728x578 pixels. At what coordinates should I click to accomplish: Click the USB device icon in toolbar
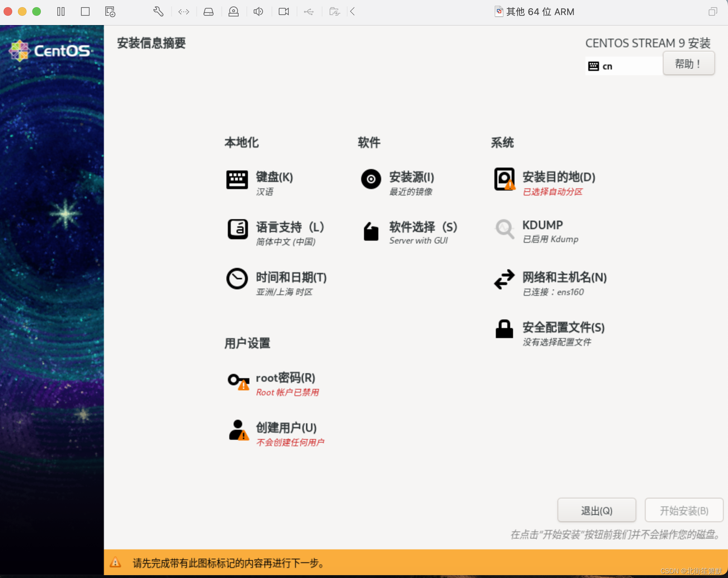click(x=309, y=12)
